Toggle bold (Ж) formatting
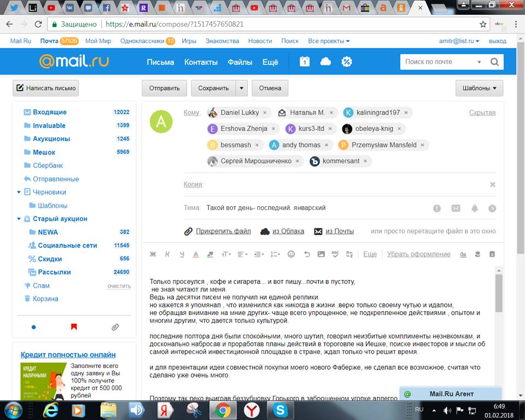Viewport: 525px width, 420px height. click(153, 254)
